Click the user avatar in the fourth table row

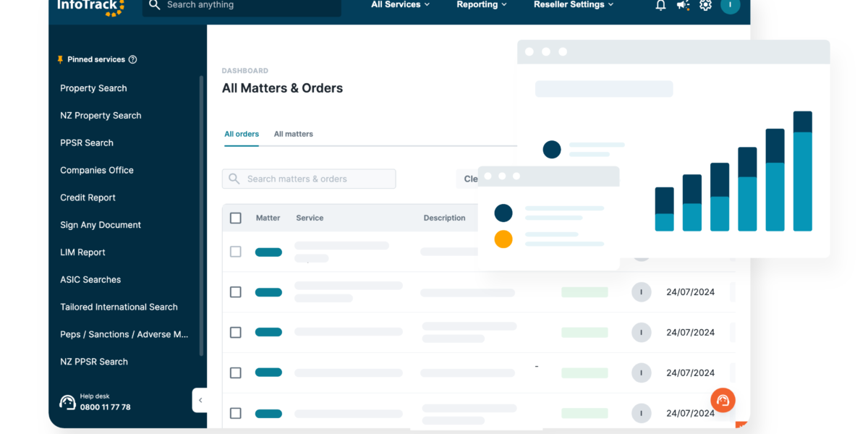(x=642, y=373)
